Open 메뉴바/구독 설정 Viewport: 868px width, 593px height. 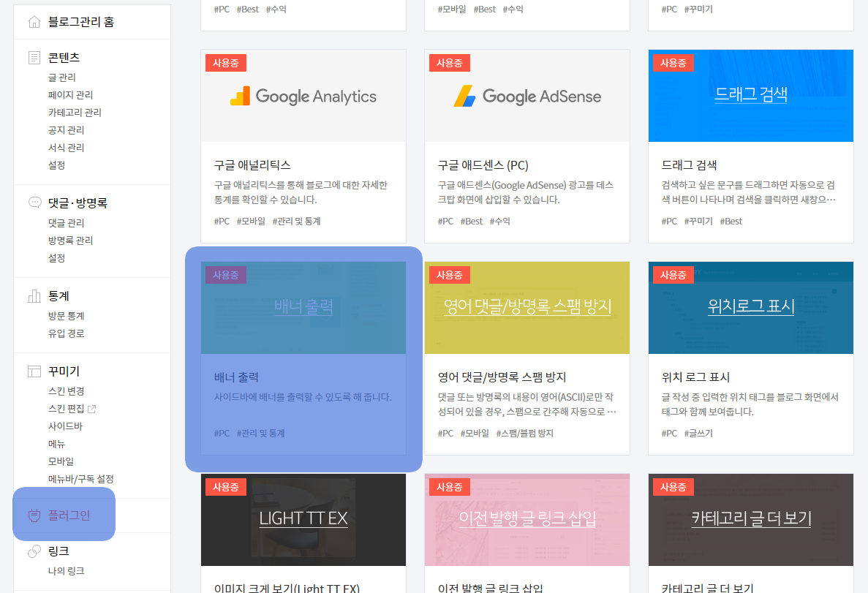click(x=81, y=479)
